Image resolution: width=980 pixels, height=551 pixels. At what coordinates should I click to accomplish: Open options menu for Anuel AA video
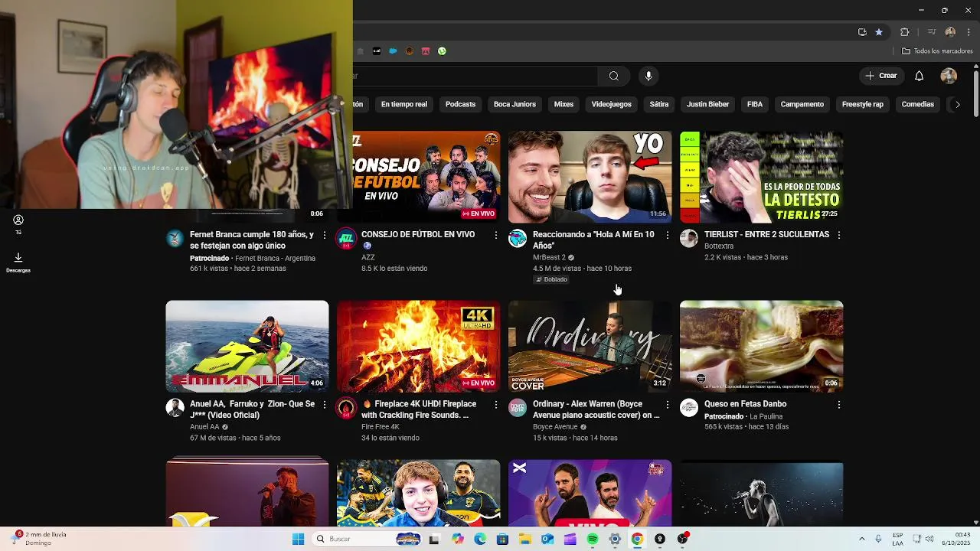pos(324,404)
